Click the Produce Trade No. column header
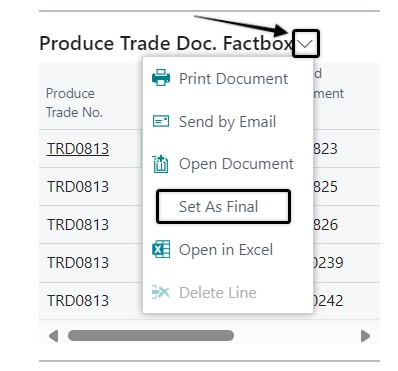The width and height of the screenshot is (398, 371). [74, 103]
